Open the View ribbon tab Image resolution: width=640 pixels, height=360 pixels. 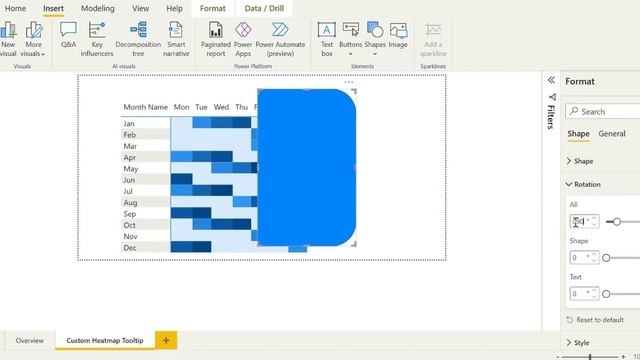click(140, 8)
